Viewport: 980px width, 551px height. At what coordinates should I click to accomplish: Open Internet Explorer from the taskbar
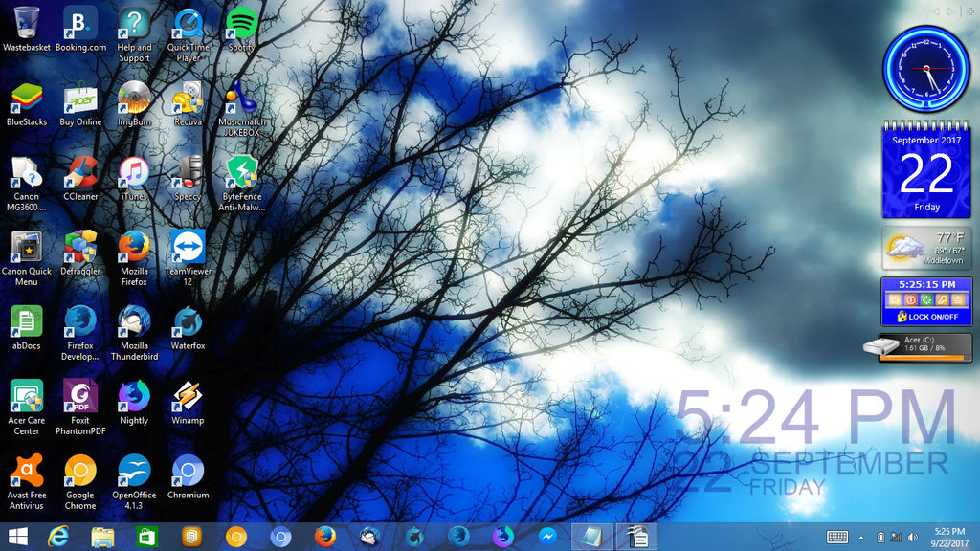click(58, 536)
